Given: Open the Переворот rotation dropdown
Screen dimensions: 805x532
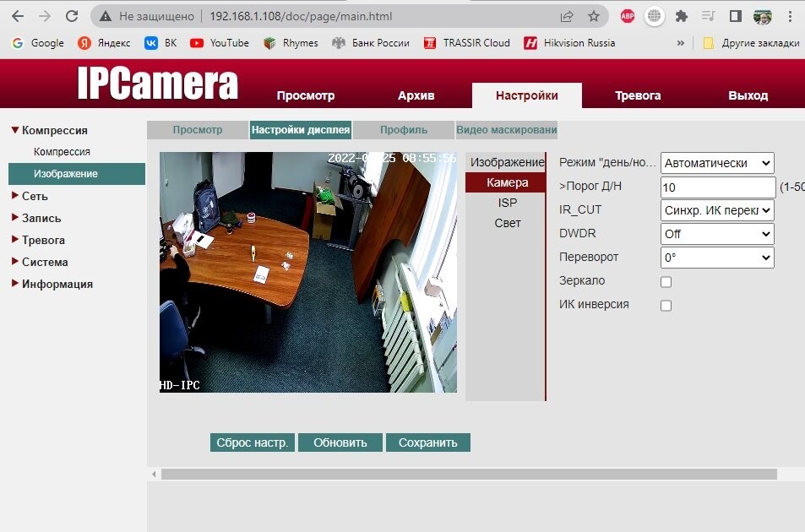Looking at the screenshot, I should 717,258.
